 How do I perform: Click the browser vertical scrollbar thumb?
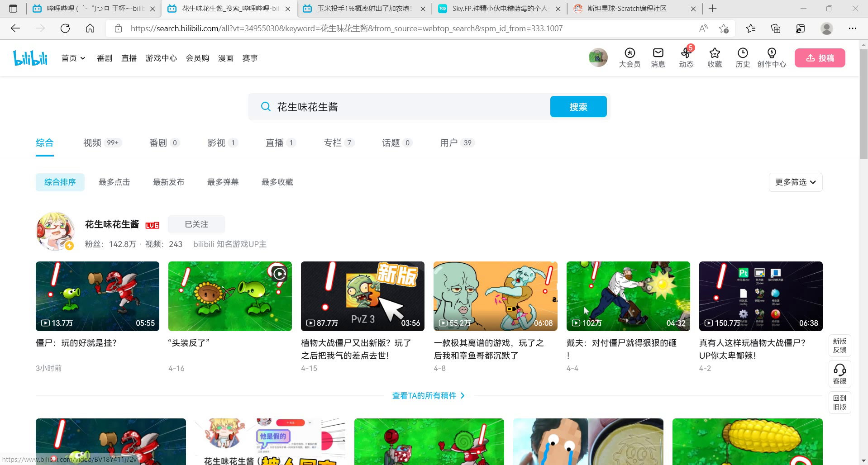863,104
